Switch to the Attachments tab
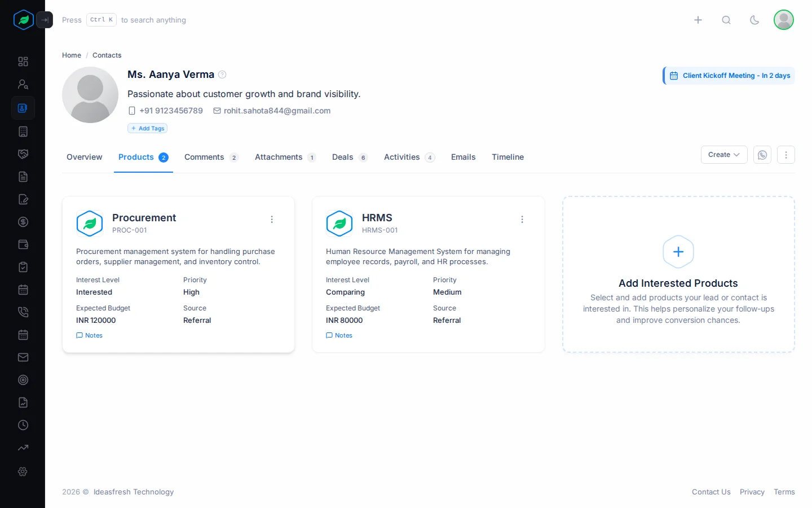The image size is (812, 508). coord(285,157)
